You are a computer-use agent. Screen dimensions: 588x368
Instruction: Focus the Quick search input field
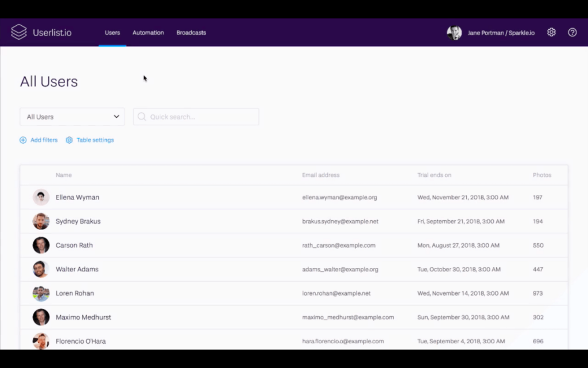pos(201,117)
